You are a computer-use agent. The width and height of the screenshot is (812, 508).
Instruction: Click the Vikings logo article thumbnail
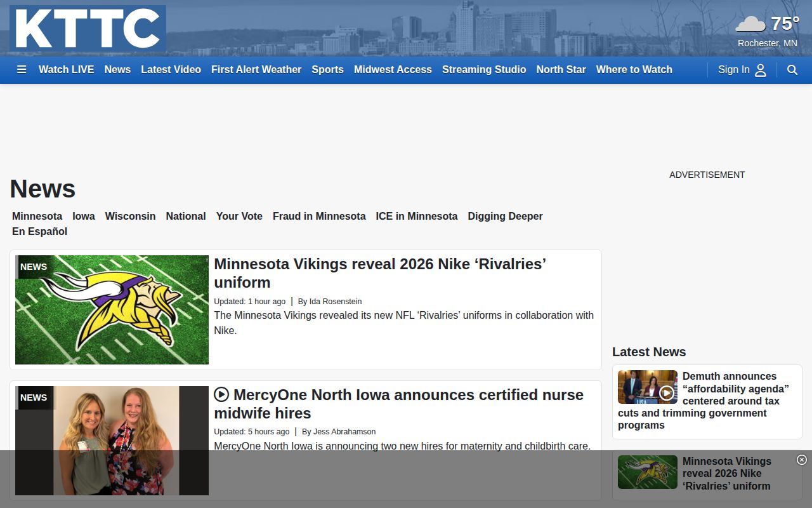click(112, 310)
